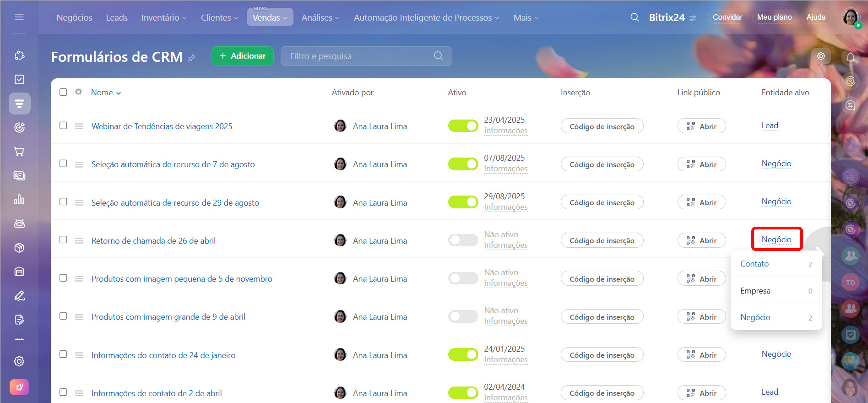Select Contato in the entity popup menu

[754, 264]
